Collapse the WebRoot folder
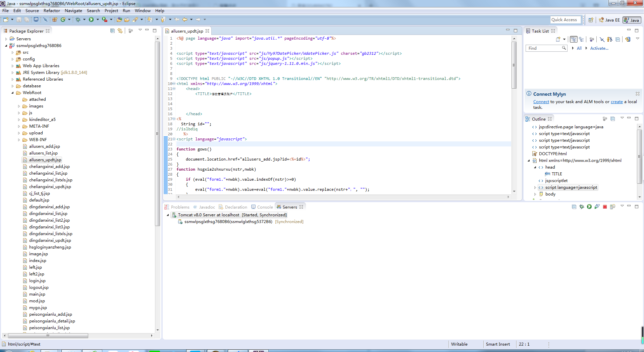Screen dimensions: 644x352 12,93
